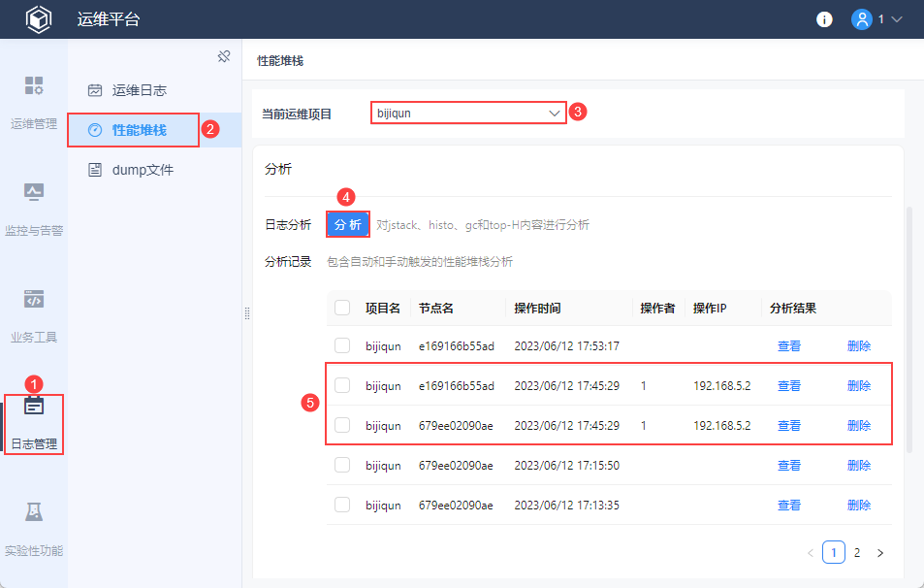Screen dimensions: 924x588
Task: Check row 679ee02090ae at 17:45:29
Action: tap(342, 425)
